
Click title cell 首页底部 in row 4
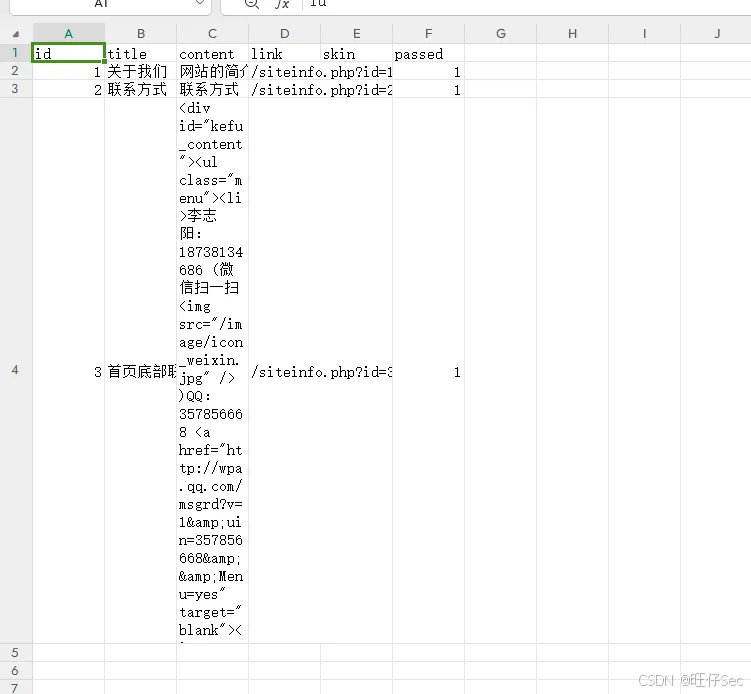[x=141, y=371]
